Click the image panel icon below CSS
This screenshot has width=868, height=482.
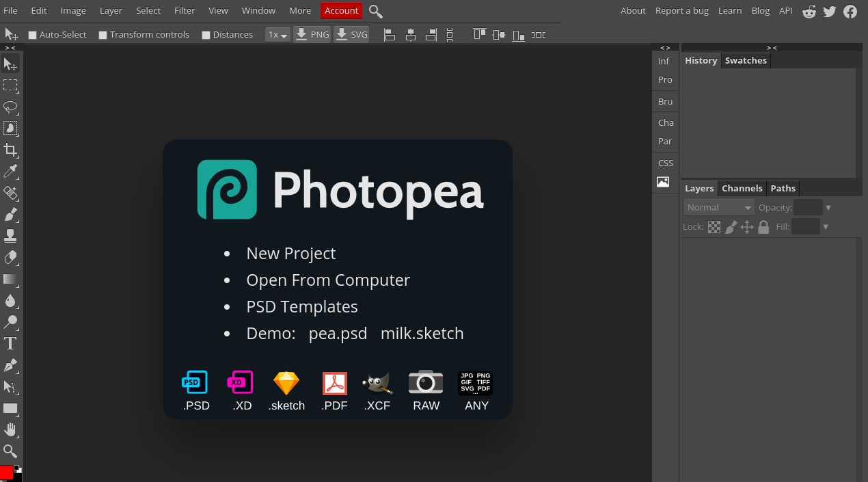(x=663, y=182)
